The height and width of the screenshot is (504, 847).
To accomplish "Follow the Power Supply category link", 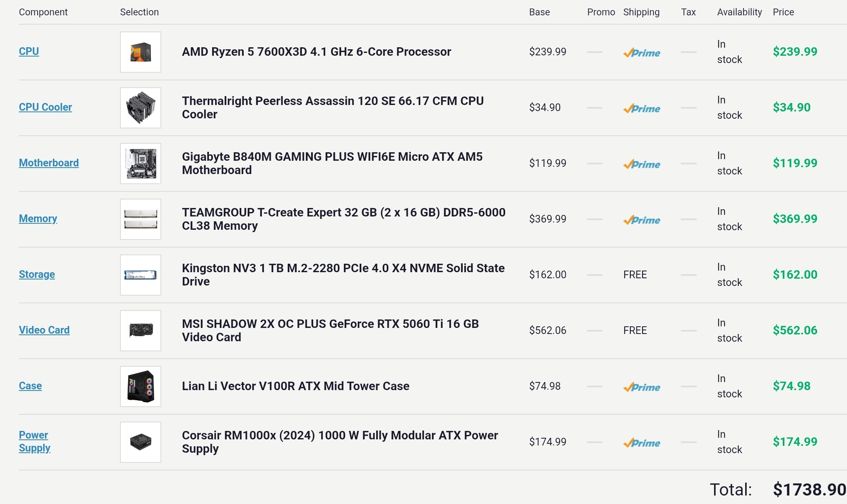I will pyautogui.click(x=34, y=441).
